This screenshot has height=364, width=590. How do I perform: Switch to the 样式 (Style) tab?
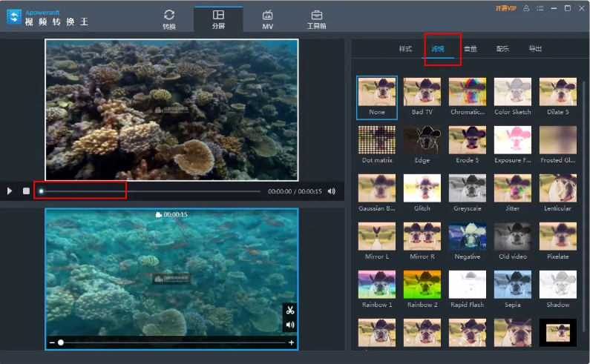click(405, 49)
